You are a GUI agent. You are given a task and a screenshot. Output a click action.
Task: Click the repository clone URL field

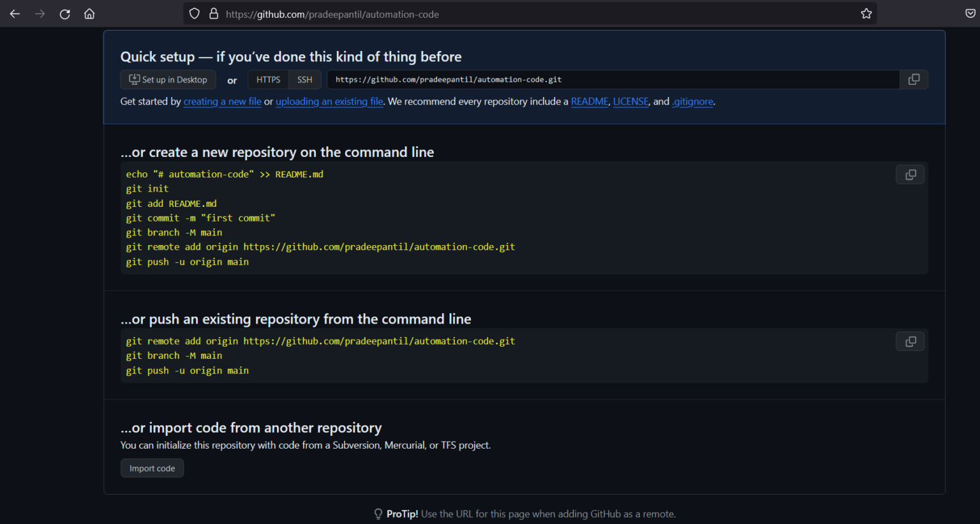613,80
